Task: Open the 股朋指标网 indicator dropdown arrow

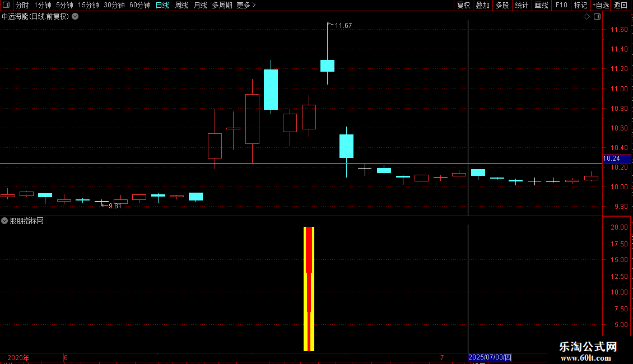Action: point(4,221)
